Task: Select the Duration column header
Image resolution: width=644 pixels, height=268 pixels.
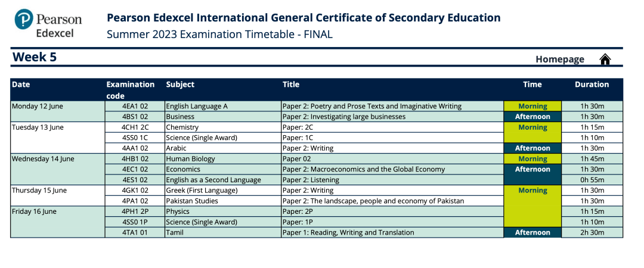Action: (x=592, y=85)
